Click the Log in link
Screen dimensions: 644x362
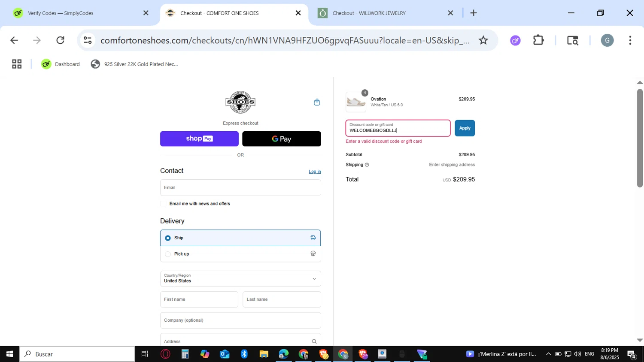point(315,172)
